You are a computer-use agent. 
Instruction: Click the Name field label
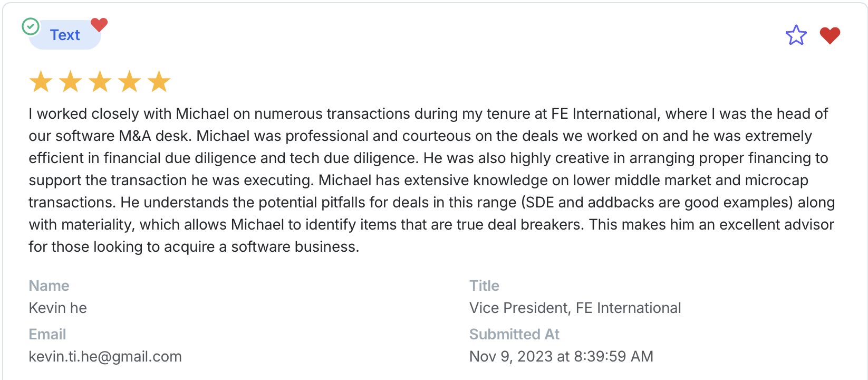(x=49, y=286)
